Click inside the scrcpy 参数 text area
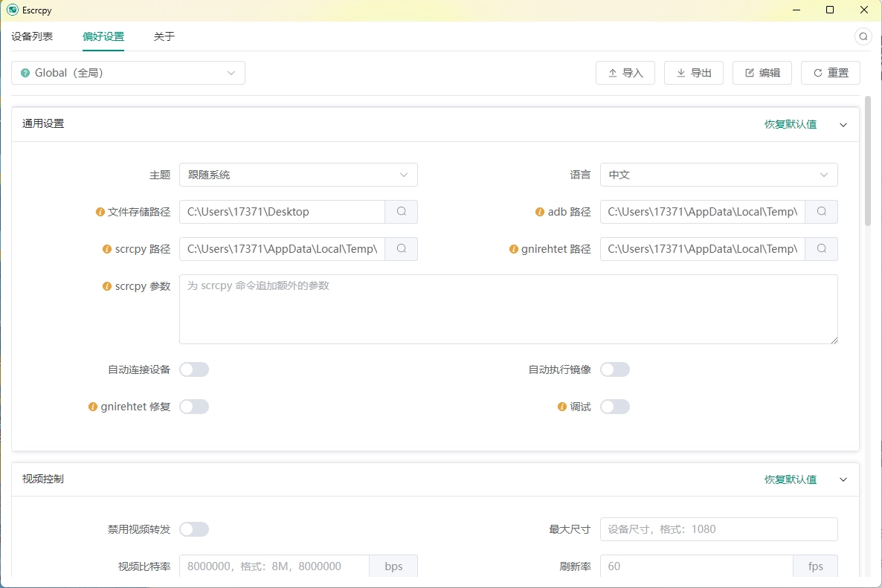The image size is (882, 588). click(509, 308)
